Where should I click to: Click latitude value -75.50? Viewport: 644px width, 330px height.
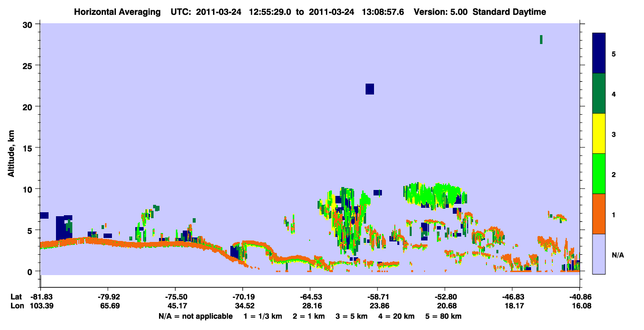click(175, 297)
